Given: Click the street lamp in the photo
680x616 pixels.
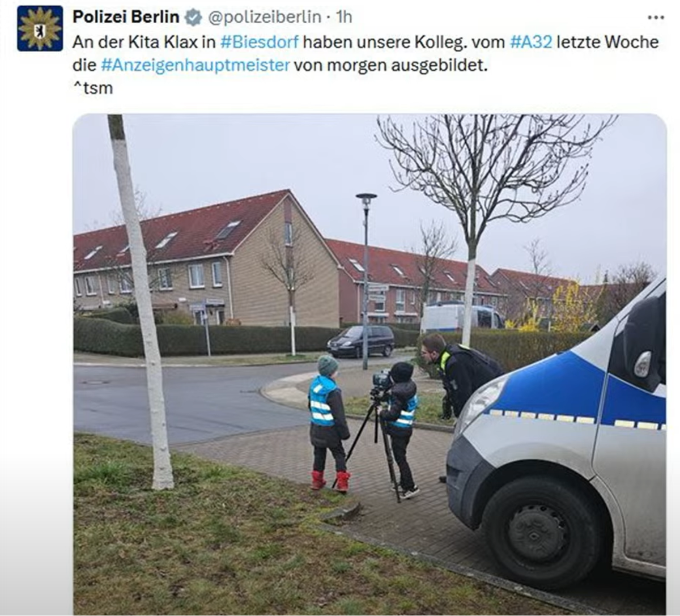Looking at the screenshot, I should coord(366,281).
